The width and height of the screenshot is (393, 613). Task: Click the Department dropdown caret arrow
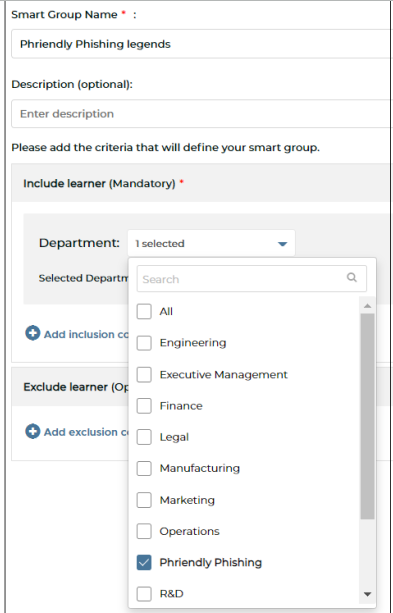[282, 244]
